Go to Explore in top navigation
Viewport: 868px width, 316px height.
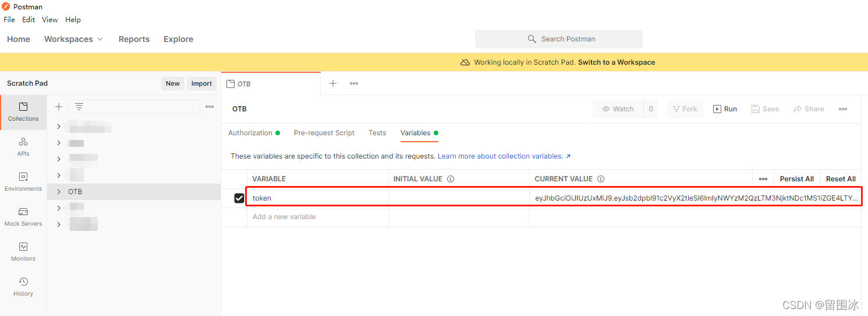point(178,39)
